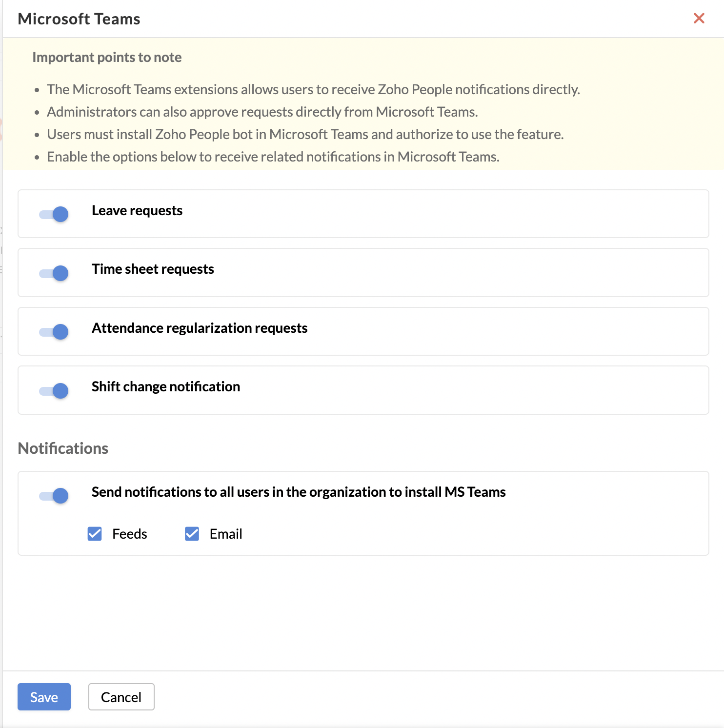Select 'Attendance regularization requests' label text

[x=200, y=328]
